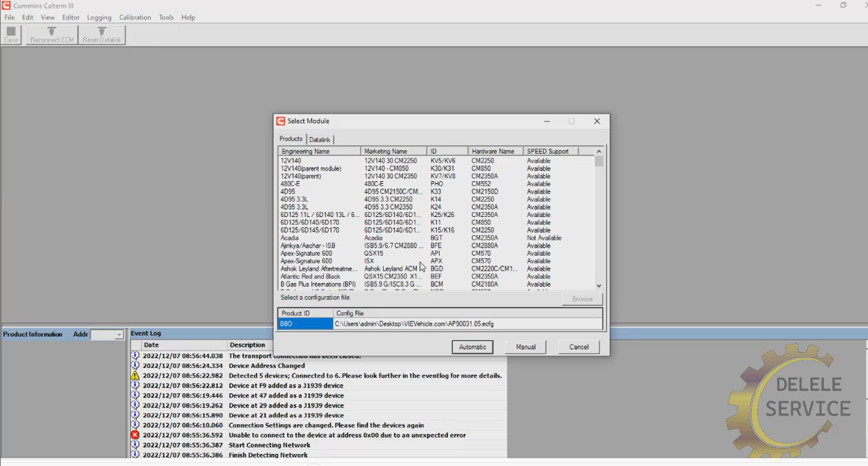Viewport: 868px width, 466px height.
Task: Click the Save toolbar icon
Action: pyautogui.click(x=11, y=35)
